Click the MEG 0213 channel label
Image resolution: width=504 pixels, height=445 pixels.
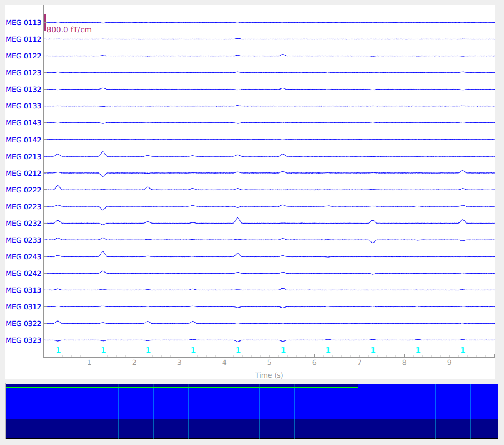coord(23,156)
